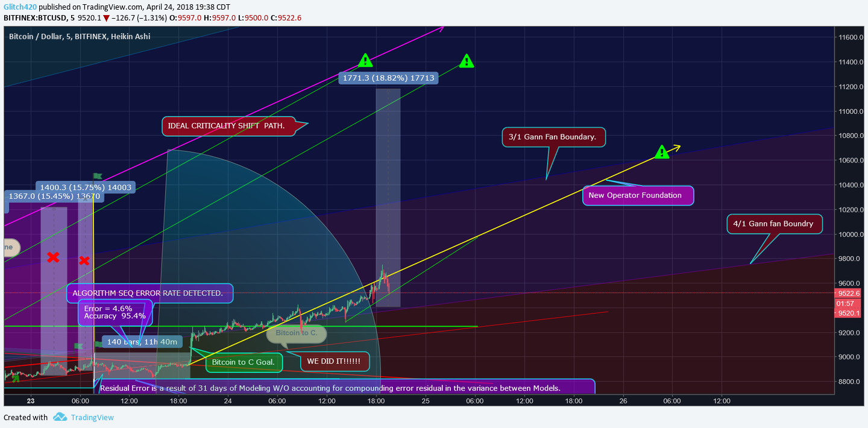
Task: Click the C:9522.6 close value
Action: click(x=286, y=18)
